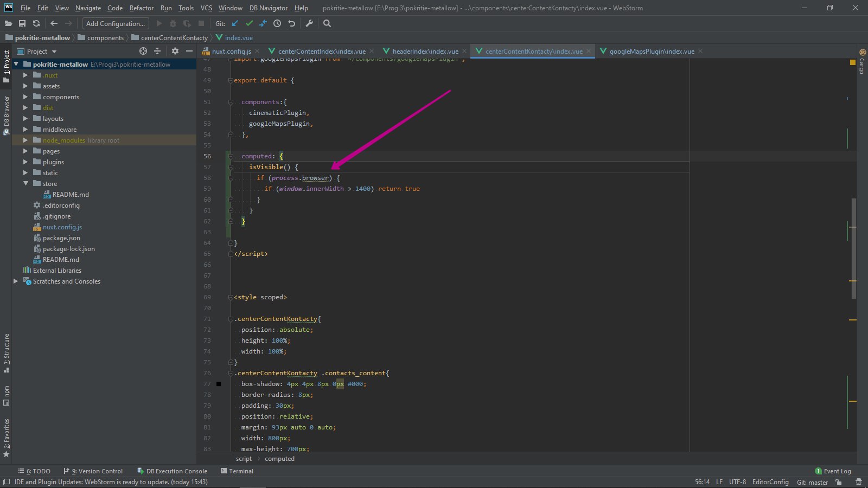The width and height of the screenshot is (868, 488).
Task: Open the Terminal tool window
Action: pos(237,471)
